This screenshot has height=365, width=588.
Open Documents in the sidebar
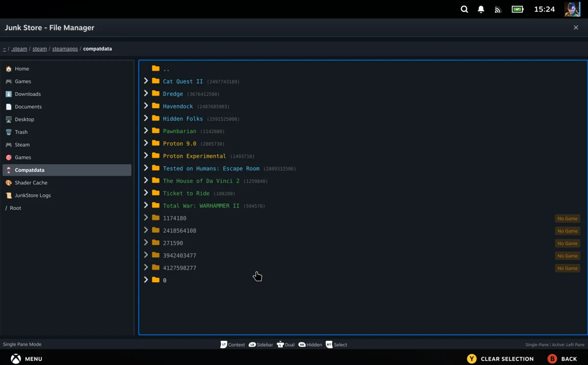pos(67,106)
